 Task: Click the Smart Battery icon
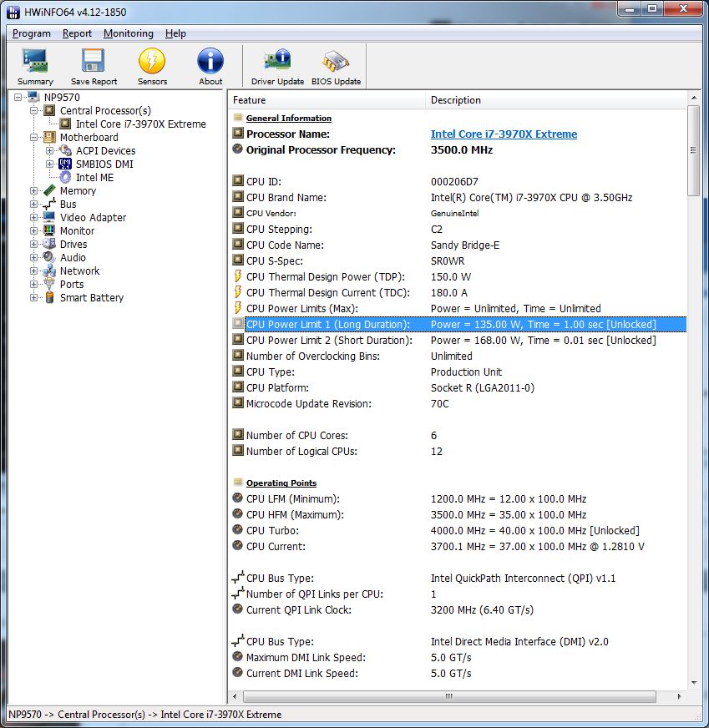click(x=49, y=297)
